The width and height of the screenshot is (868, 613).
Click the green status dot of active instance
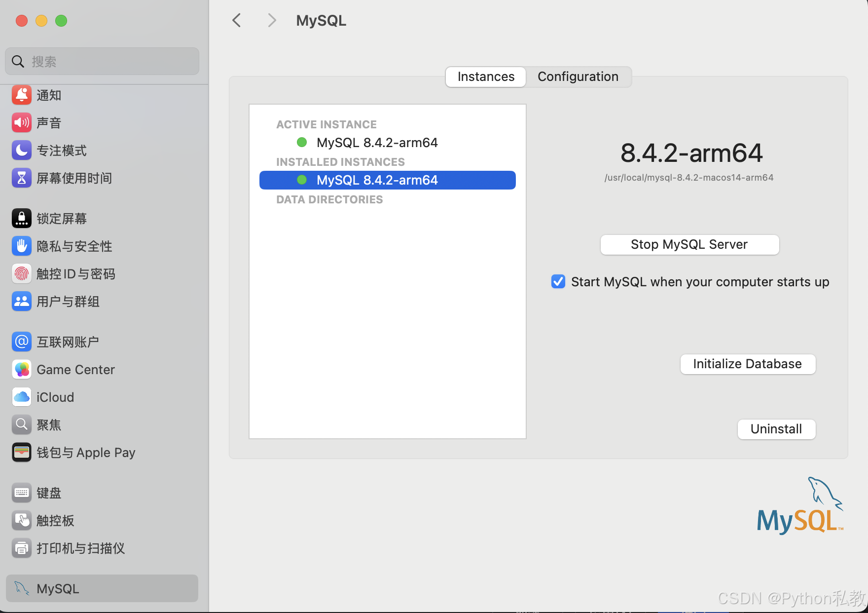tap(302, 143)
